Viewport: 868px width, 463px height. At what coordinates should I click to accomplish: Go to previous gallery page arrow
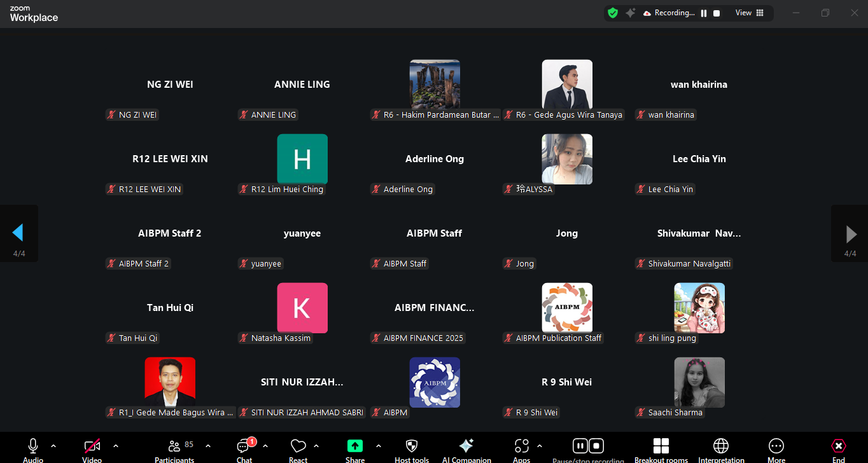click(x=18, y=233)
